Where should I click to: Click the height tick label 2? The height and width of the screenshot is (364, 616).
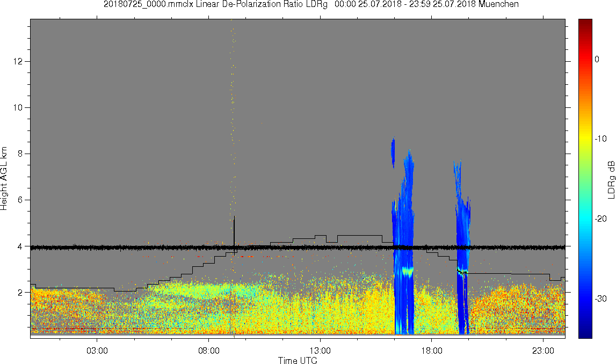coord(20,292)
